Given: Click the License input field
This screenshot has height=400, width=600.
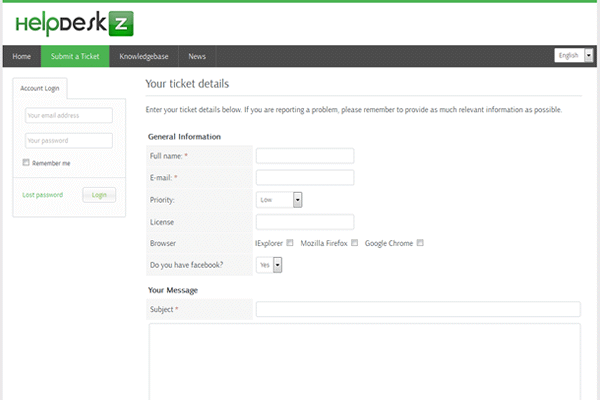Looking at the screenshot, I should pyautogui.click(x=305, y=222).
